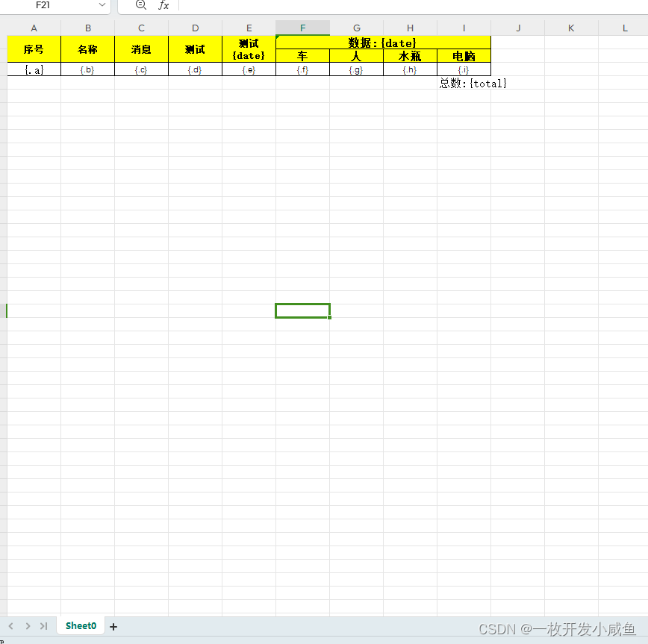Click the {.f} placeholder cell
648x644 pixels.
click(x=302, y=69)
